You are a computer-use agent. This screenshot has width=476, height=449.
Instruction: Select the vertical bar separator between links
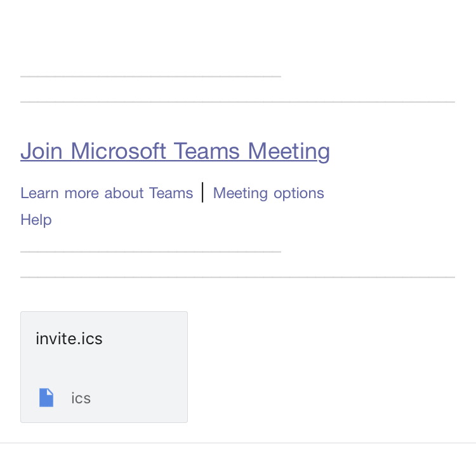pyautogui.click(x=202, y=192)
